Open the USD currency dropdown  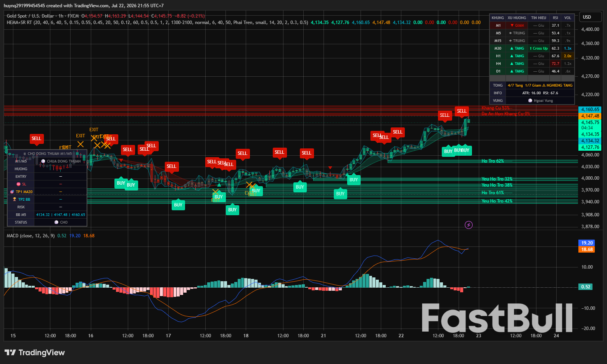point(590,17)
